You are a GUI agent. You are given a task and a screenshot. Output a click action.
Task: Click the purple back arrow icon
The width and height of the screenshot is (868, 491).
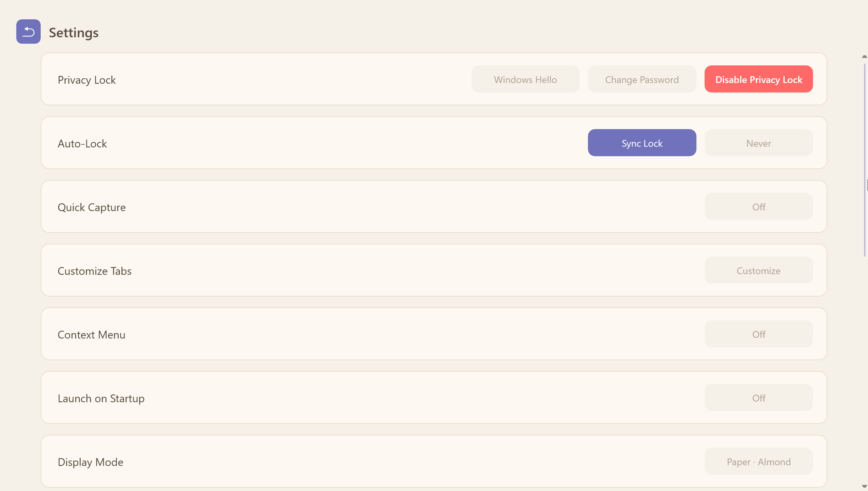click(x=28, y=32)
